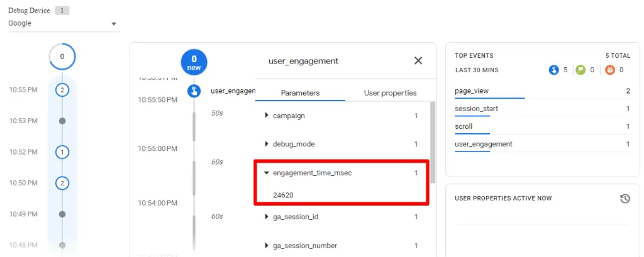
Task: Click the 24620 engagement time value
Action: tap(283, 195)
